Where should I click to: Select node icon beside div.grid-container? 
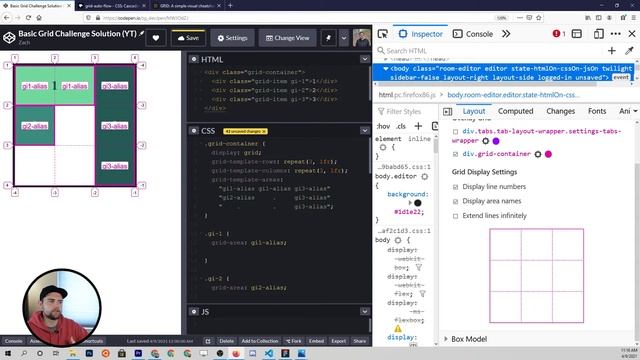pos(538,154)
